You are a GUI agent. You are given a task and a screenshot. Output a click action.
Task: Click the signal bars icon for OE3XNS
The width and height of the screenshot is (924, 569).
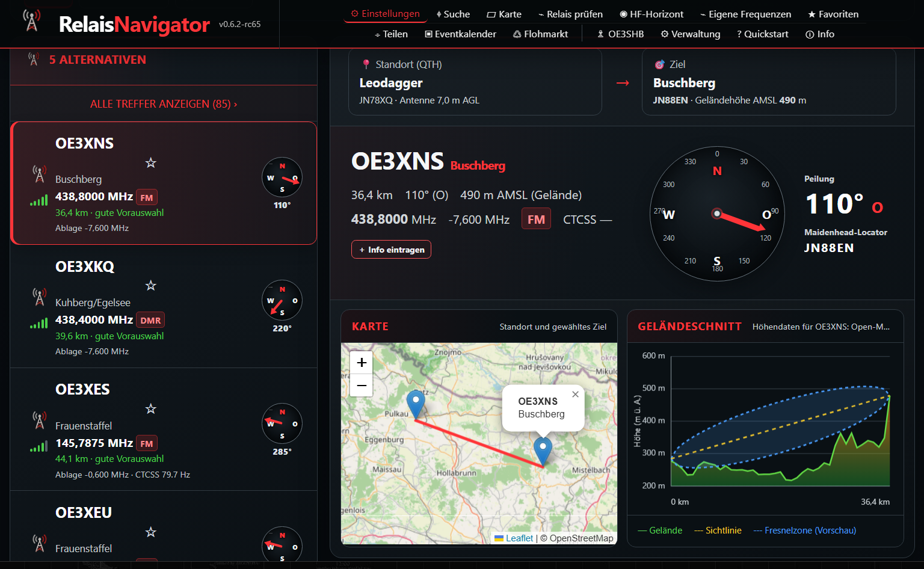pyautogui.click(x=39, y=200)
